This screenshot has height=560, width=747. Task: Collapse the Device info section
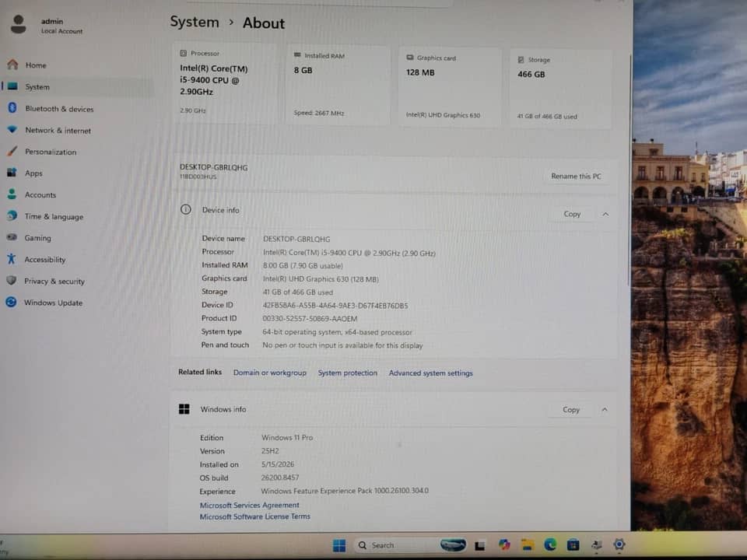[605, 215]
